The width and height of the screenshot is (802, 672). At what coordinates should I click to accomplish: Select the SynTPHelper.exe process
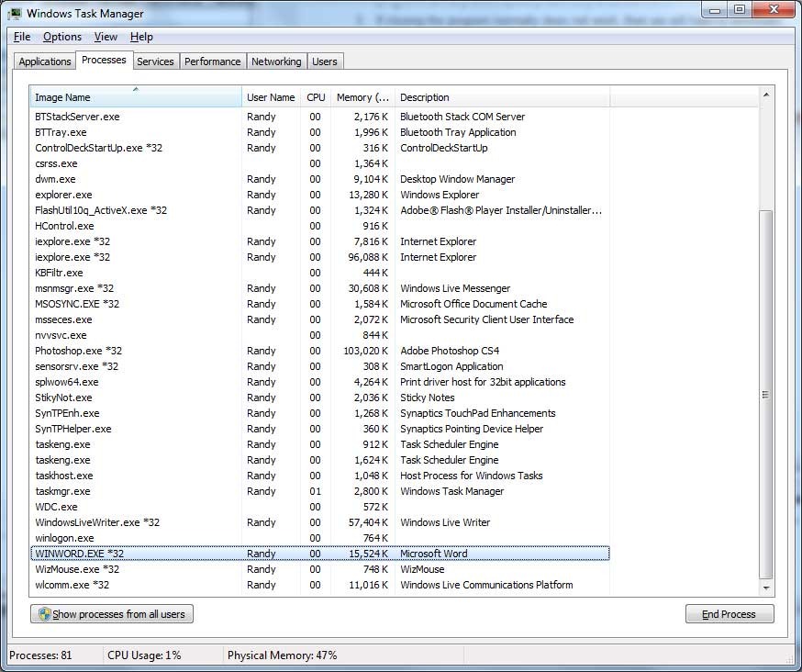[x=319, y=429]
